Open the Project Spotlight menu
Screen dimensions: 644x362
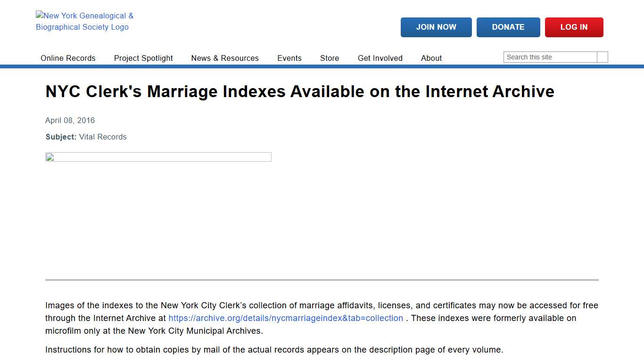[143, 58]
